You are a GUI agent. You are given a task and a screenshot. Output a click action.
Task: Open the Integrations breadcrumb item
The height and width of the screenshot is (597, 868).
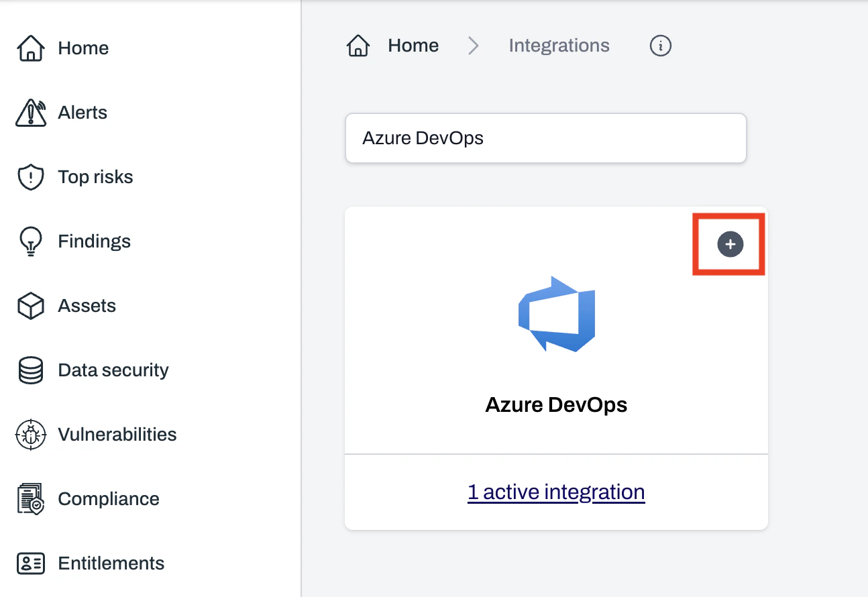559,46
